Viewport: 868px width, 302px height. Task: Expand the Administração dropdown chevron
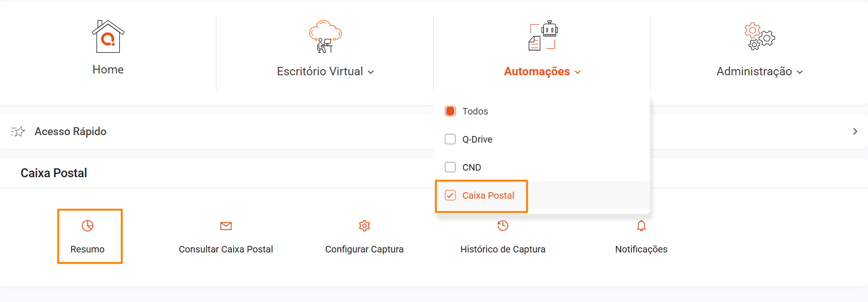point(800,72)
